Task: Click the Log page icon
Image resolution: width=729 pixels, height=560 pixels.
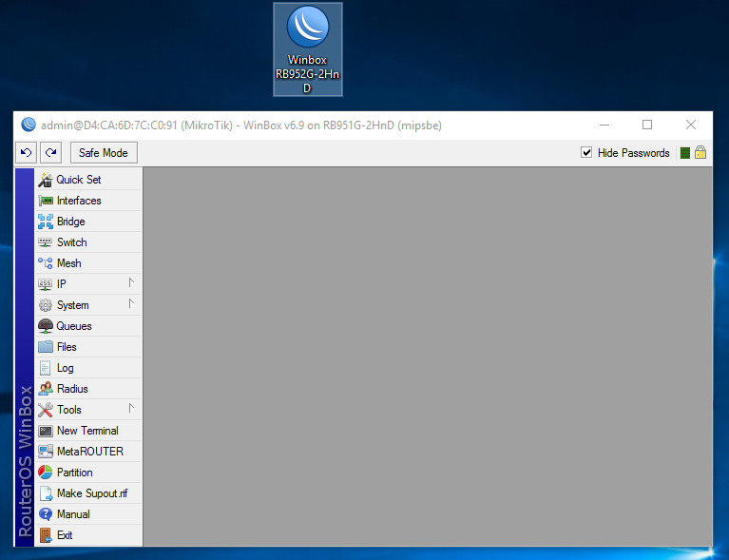Action: coord(45,368)
